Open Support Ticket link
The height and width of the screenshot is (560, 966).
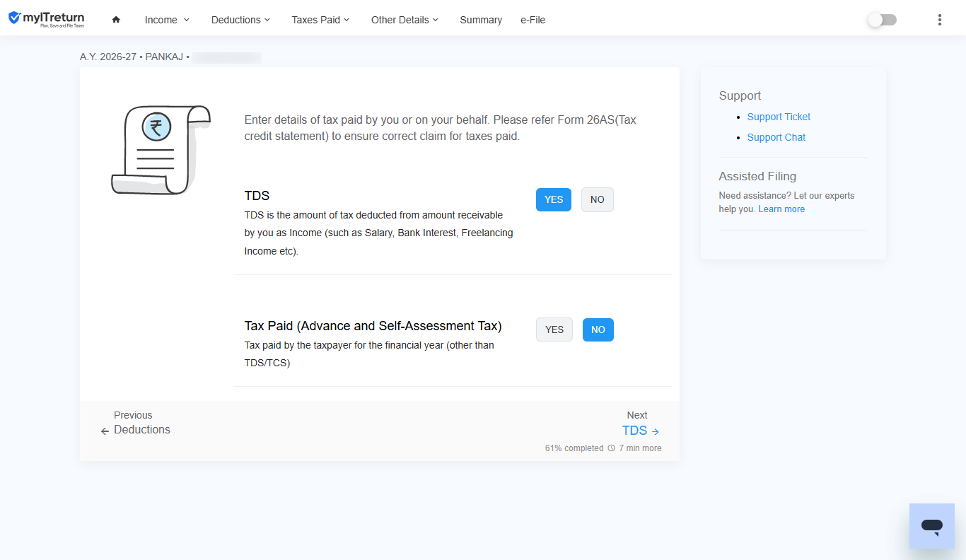point(779,117)
